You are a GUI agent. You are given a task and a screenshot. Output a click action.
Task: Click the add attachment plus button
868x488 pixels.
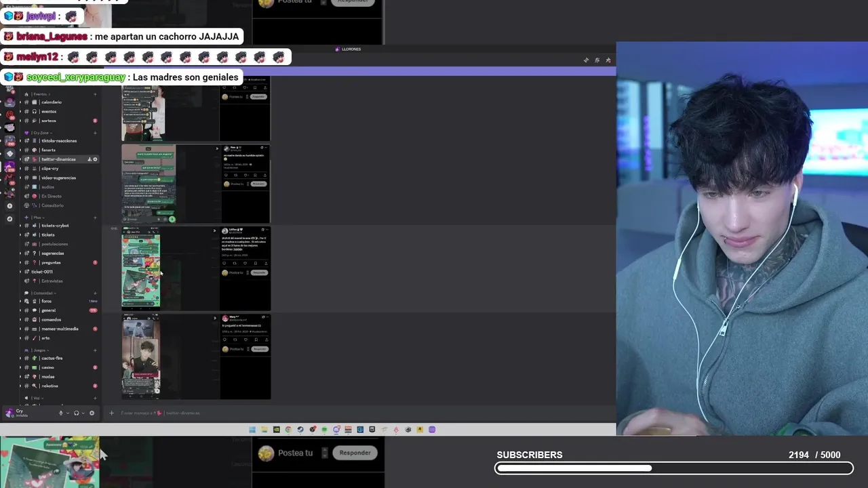tap(112, 413)
